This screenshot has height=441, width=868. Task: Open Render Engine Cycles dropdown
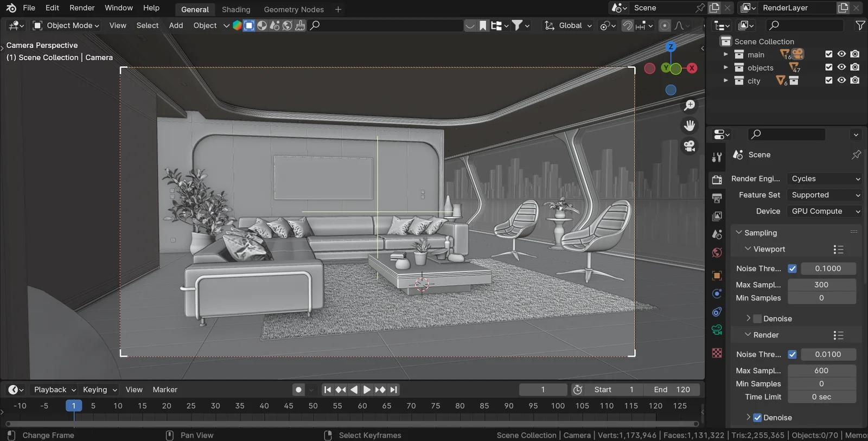tap(825, 179)
